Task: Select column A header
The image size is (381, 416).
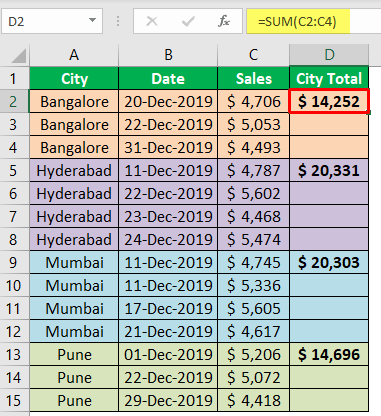Action: [74, 55]
